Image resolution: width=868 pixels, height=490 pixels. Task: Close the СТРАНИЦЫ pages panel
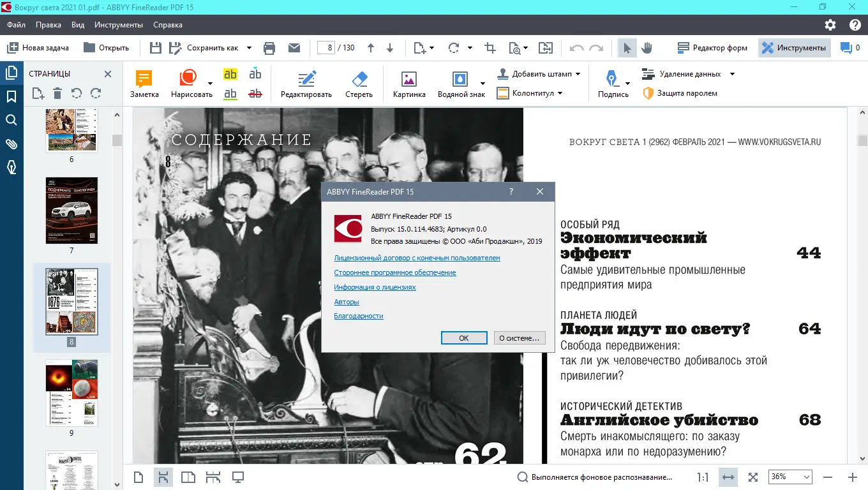(108, 74)
